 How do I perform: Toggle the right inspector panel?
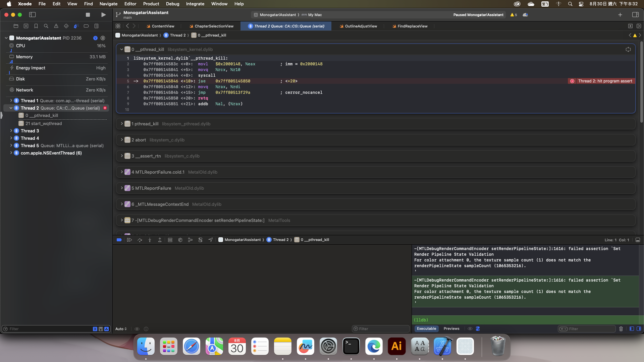click(x=635, y=15)
